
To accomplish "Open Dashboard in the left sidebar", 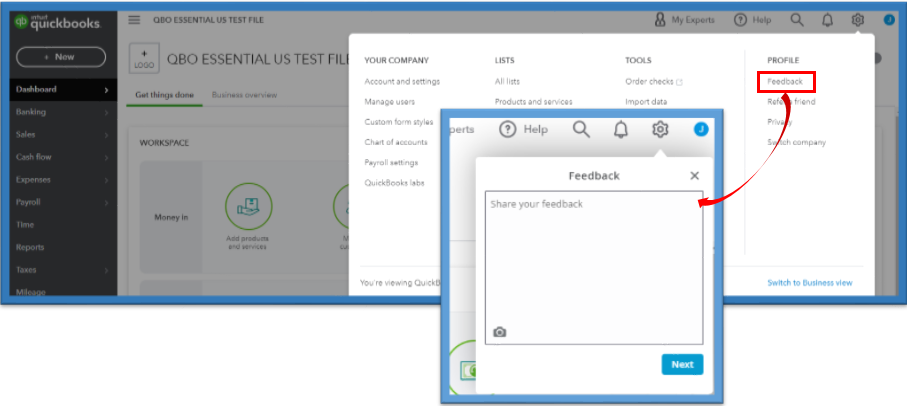I will pyautogui.click(x=63, y=90).
